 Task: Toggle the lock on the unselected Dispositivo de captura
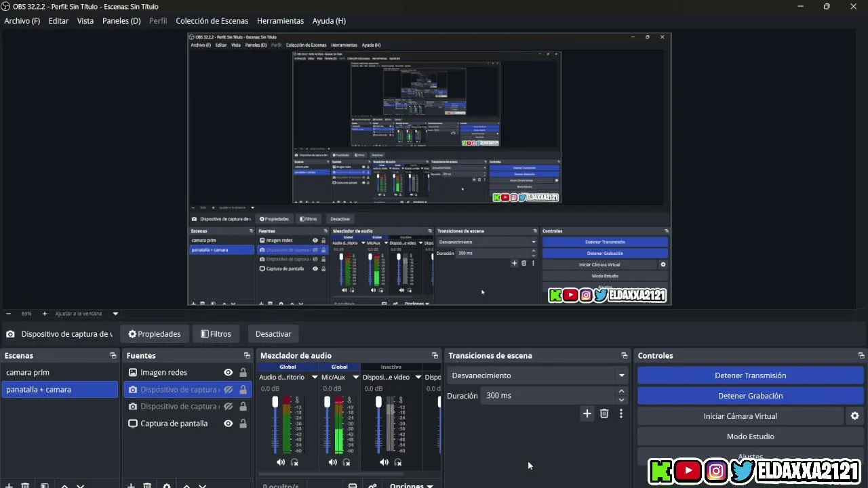pyautogui.click(x=243, y=407)
